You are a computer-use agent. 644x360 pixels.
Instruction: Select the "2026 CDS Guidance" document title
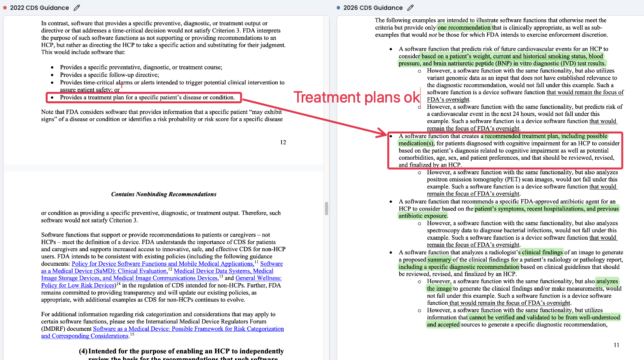tap(373, 7)
